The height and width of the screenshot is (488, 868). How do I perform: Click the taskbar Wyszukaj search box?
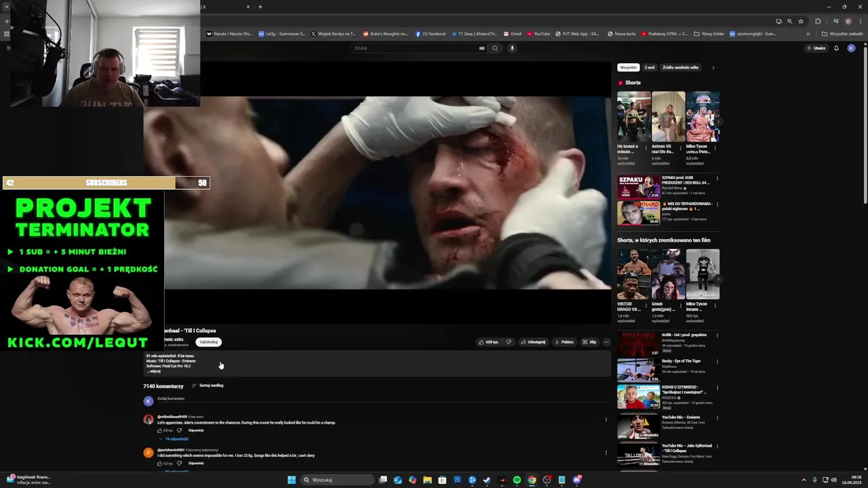[337, 480]
